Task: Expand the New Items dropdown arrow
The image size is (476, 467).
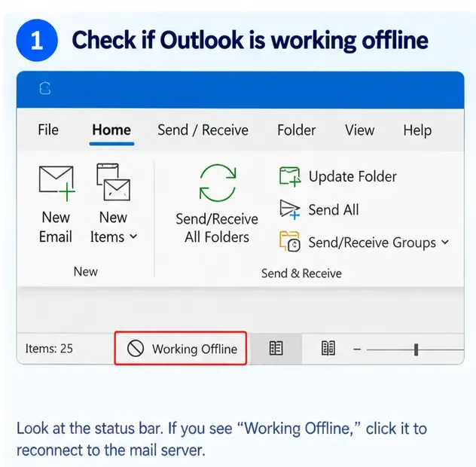Action: click(133, 237)
